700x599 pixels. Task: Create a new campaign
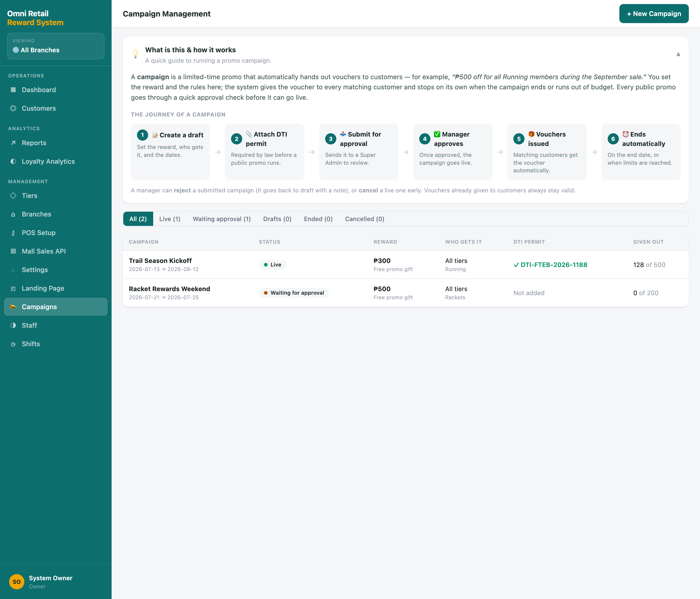point(654,13)
